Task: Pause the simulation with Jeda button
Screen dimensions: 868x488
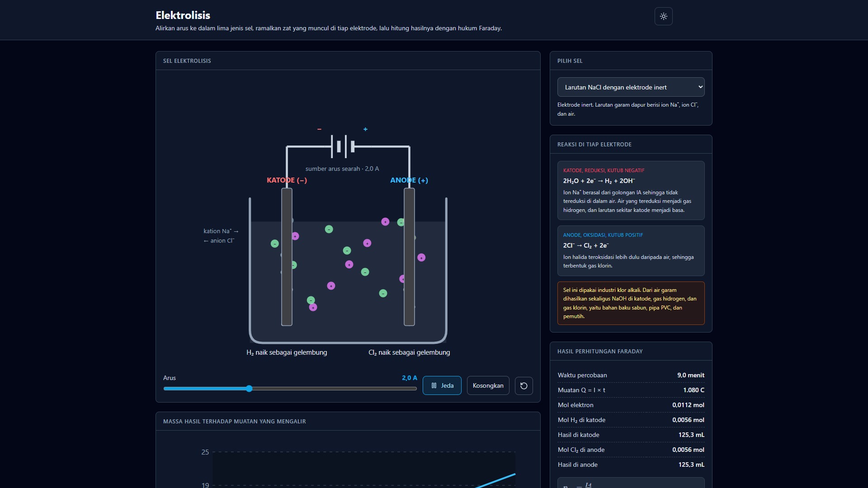Action: point(442,385)
